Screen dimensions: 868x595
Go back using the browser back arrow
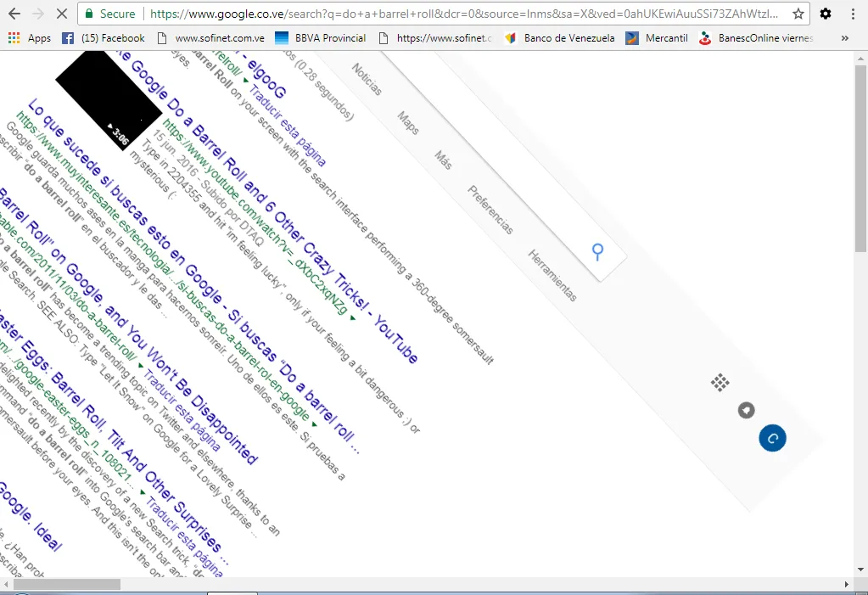[x=14, y=14]
